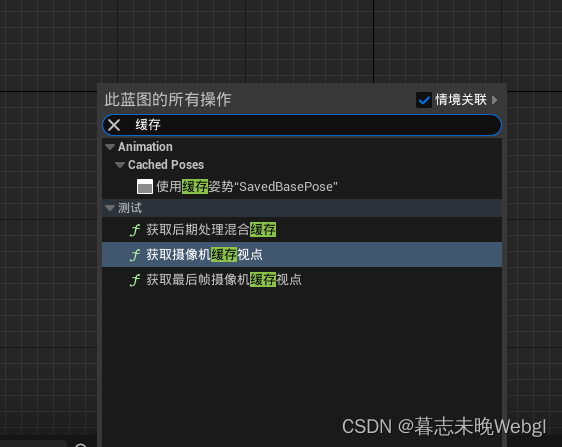562x447 pixels.
Task: Select 获取摄像机缓存视点 function
Action: point(302,255)
